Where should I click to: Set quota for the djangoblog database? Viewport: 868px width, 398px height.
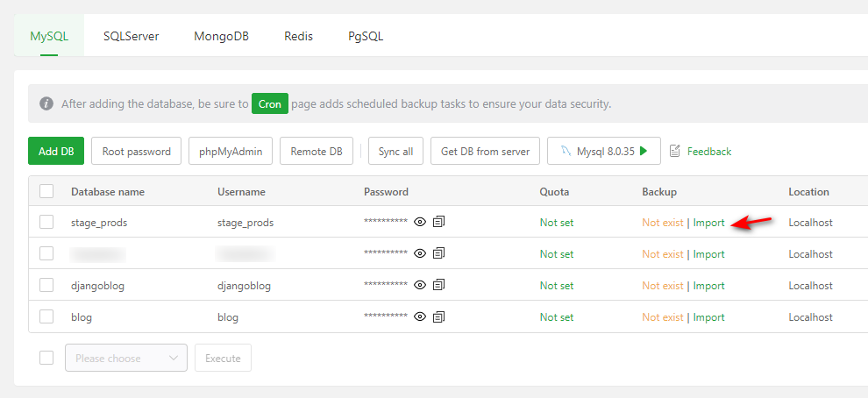coord(557,286)
